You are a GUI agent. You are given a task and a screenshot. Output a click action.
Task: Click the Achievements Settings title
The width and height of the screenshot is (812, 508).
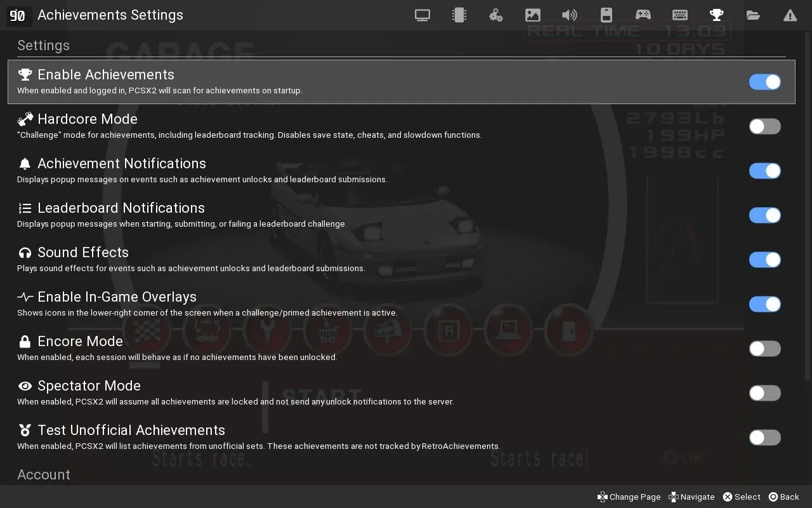click(110, 15)
